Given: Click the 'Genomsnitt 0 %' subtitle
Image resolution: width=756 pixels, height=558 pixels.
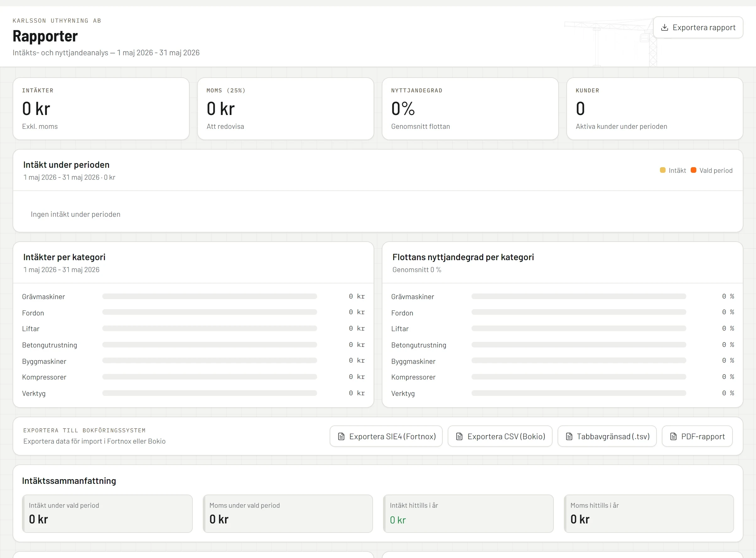Looking at the screenshot, I should point(417,270).
